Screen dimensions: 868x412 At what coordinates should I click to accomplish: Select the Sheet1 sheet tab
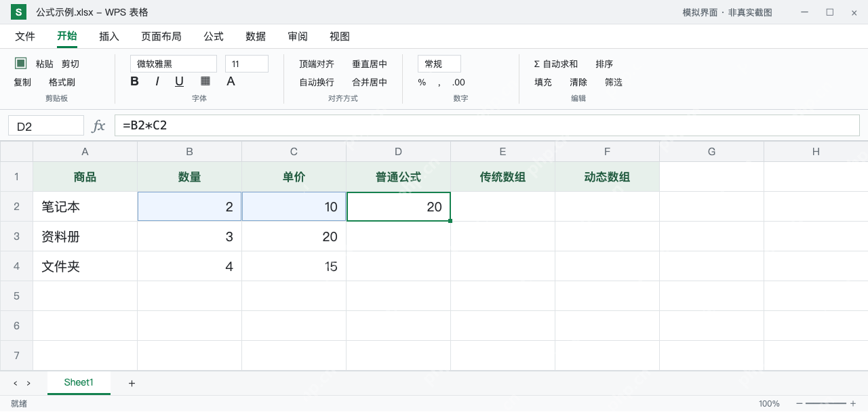pyautogui.click(x=79, y=383)
